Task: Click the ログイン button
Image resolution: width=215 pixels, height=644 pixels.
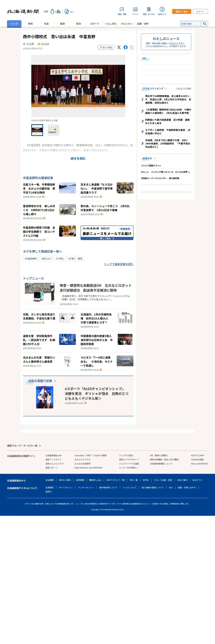Action: pyautogui.click(x=200, y=12)
